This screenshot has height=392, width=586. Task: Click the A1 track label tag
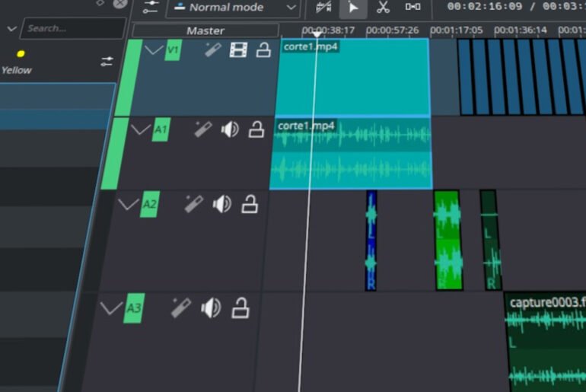click(x=161, y=130)
